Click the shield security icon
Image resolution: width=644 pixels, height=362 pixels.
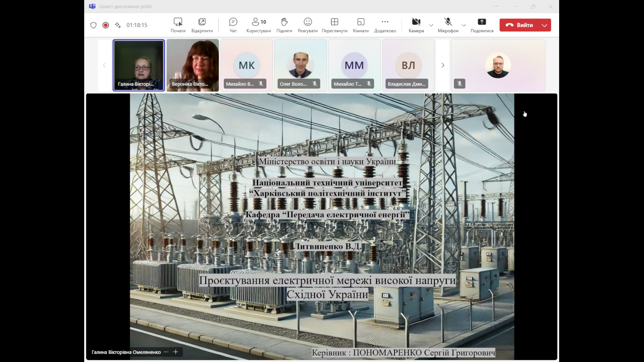[x=94, y=25]
